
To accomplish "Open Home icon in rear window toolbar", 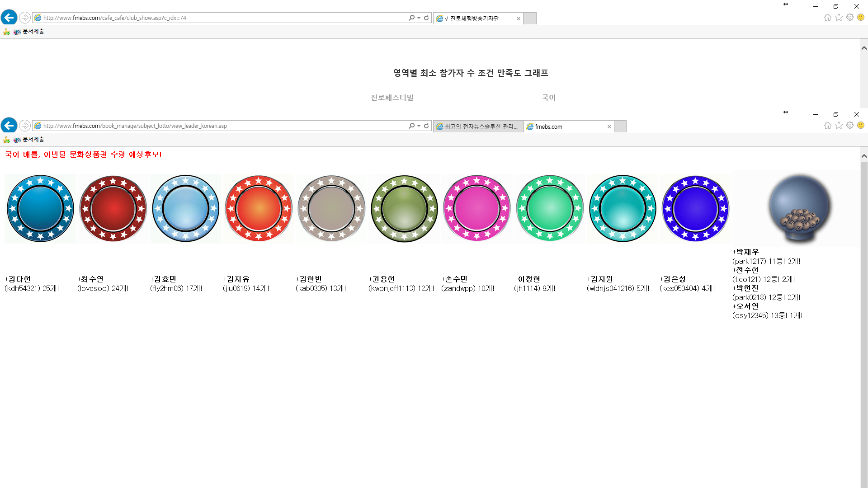I will pos(827,17).
